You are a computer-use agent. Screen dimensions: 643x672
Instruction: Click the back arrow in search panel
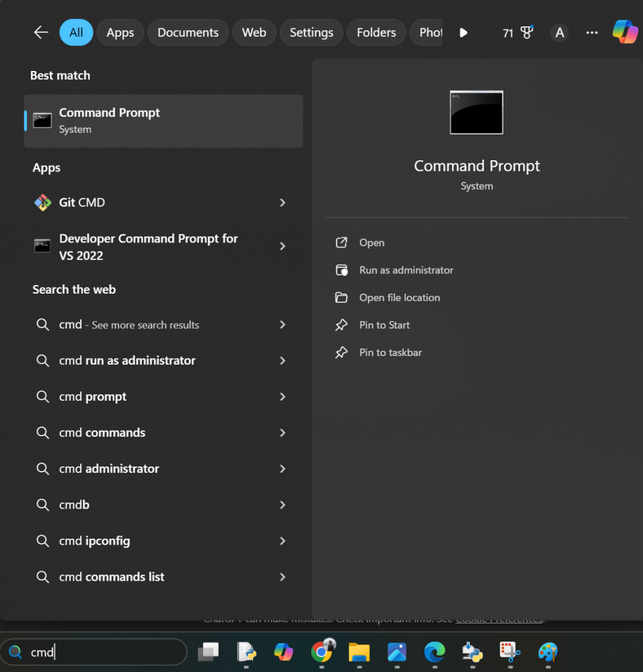41,33
